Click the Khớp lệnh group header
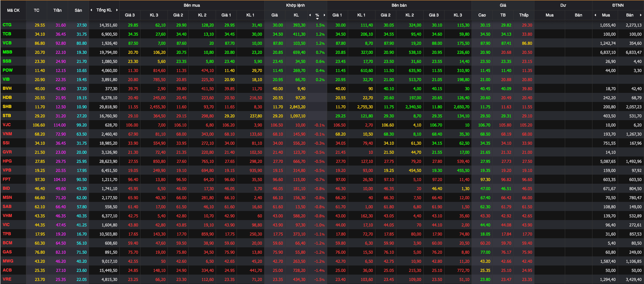Viewport: 644px width, 284px height. coord(296,5)
